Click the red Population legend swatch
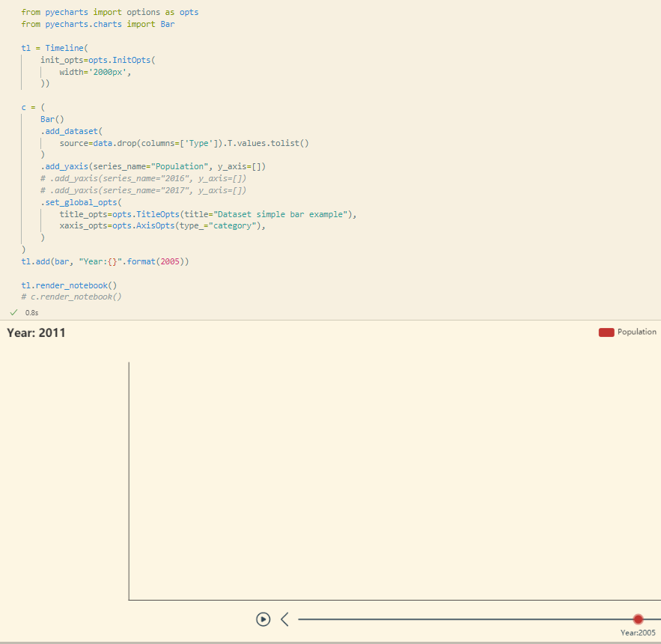Image resolution: width=661 pixels, height=644 pixels. pyautogui.click(x=606, y=332)
